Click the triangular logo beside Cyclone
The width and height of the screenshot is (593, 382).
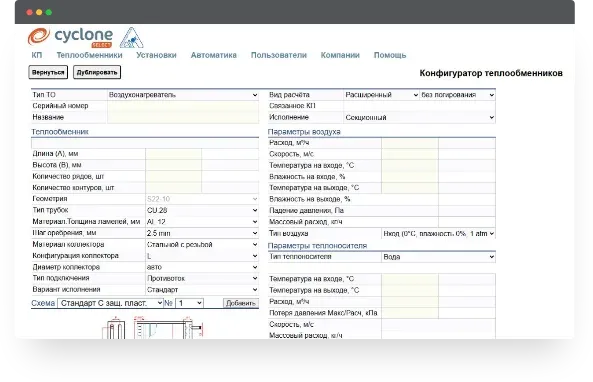tap(131, 37)
